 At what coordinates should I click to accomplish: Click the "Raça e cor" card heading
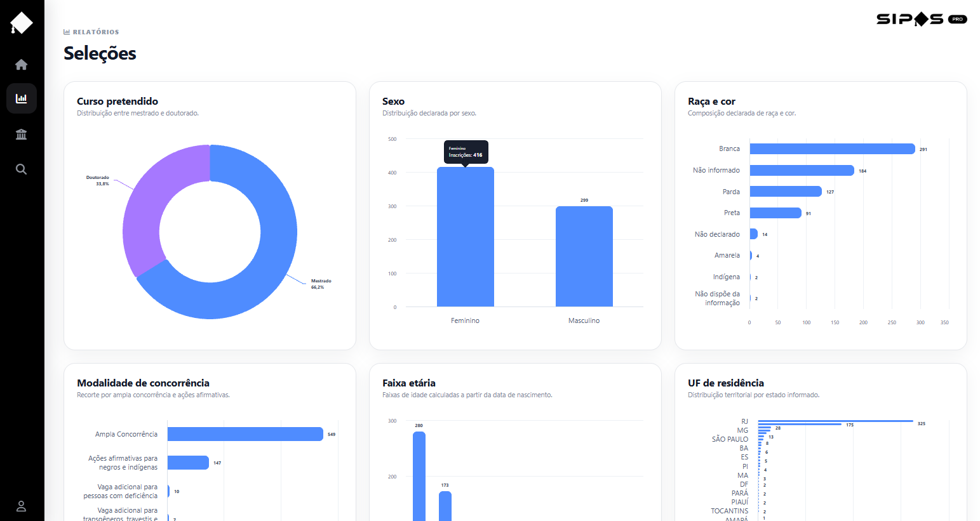pos(711,102)
